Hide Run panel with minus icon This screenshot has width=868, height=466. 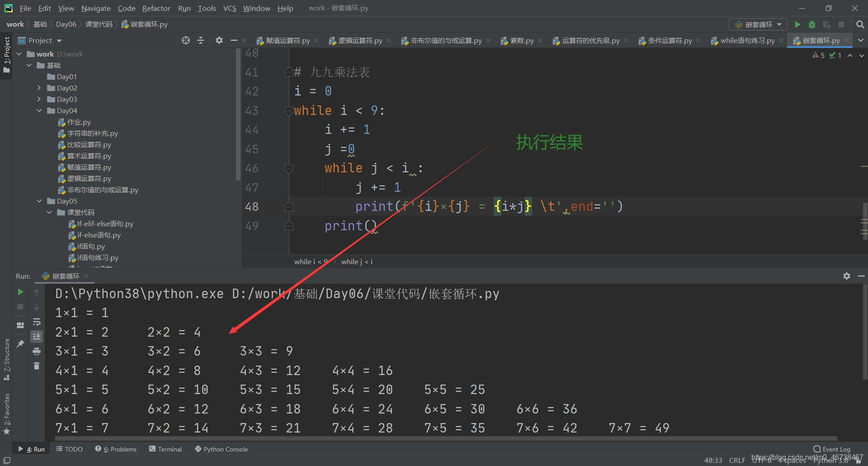861,276
